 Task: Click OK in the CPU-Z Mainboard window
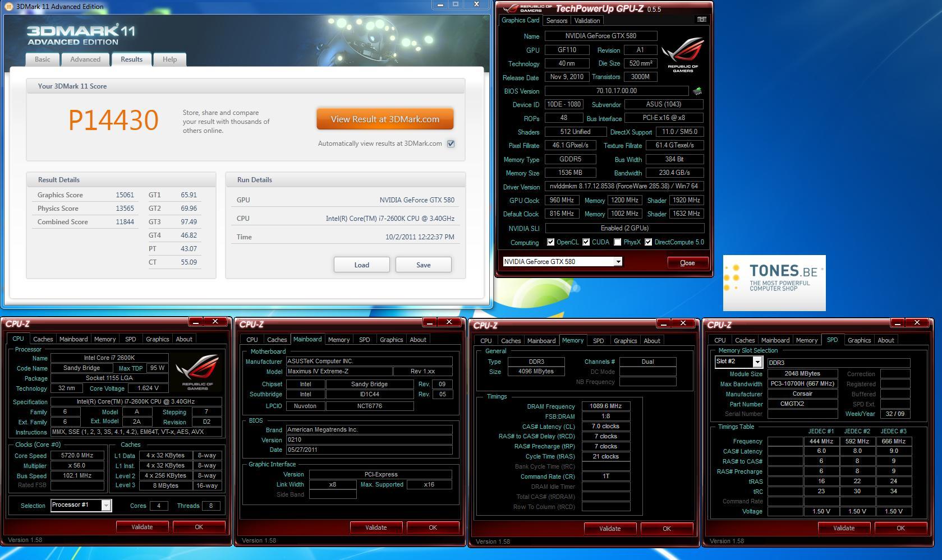point(433,527)
